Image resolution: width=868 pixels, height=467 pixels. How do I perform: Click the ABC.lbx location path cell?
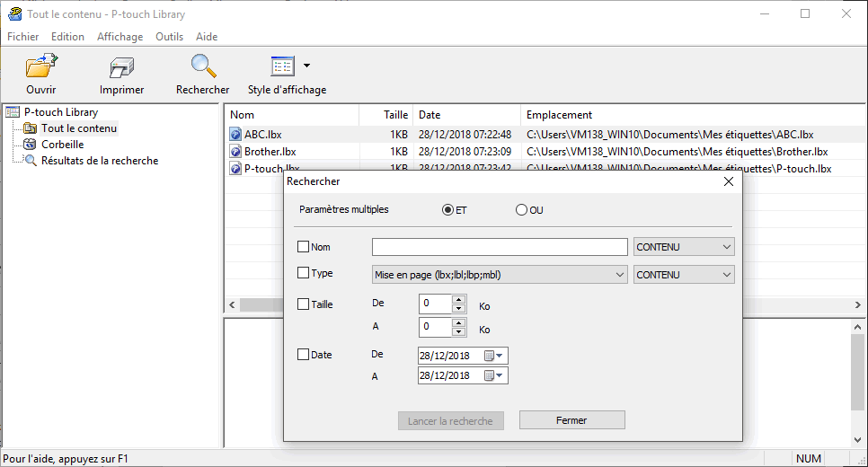coord(669,135)
